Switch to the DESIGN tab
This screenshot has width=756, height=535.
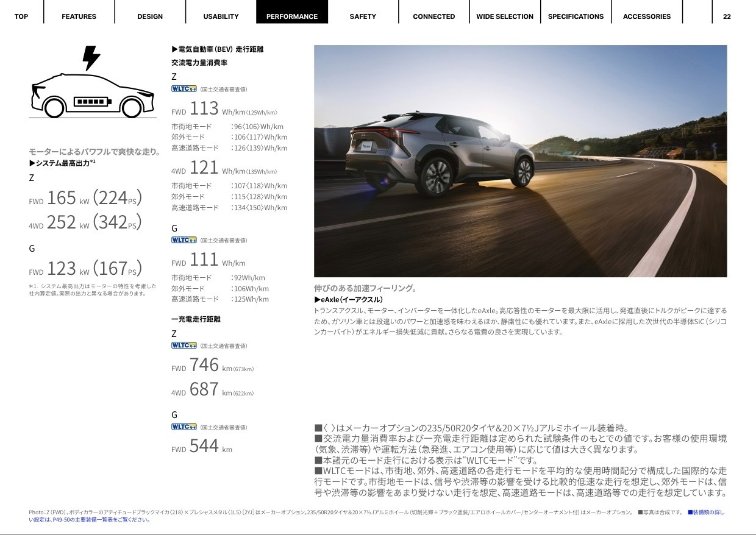(150, 16)
